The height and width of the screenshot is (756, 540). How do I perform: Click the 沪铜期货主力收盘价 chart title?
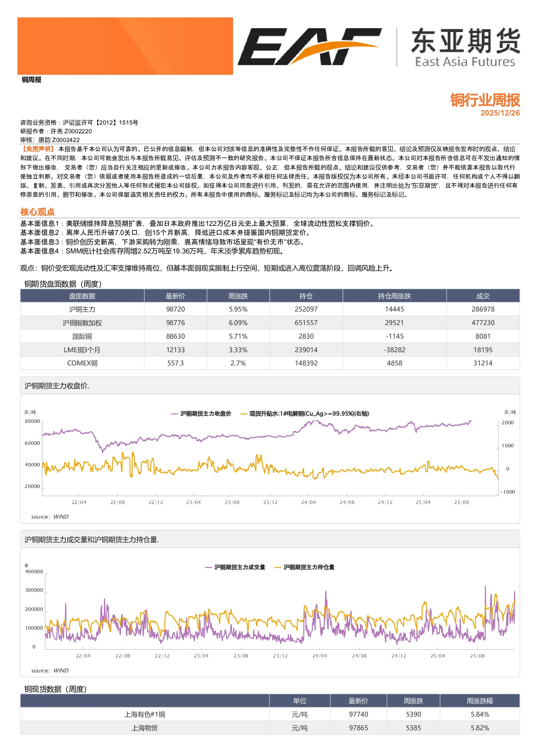tap(57, 386)
